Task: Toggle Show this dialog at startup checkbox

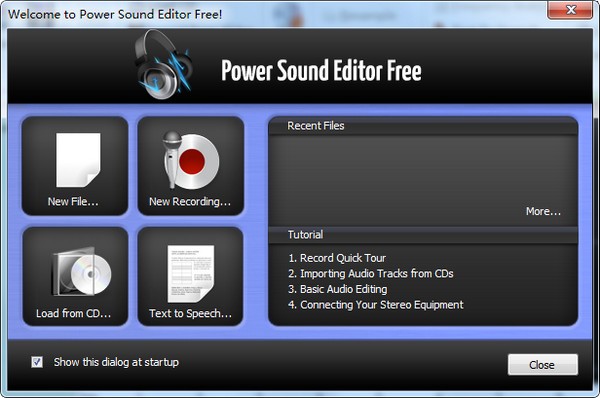Action: click(37, 362)
